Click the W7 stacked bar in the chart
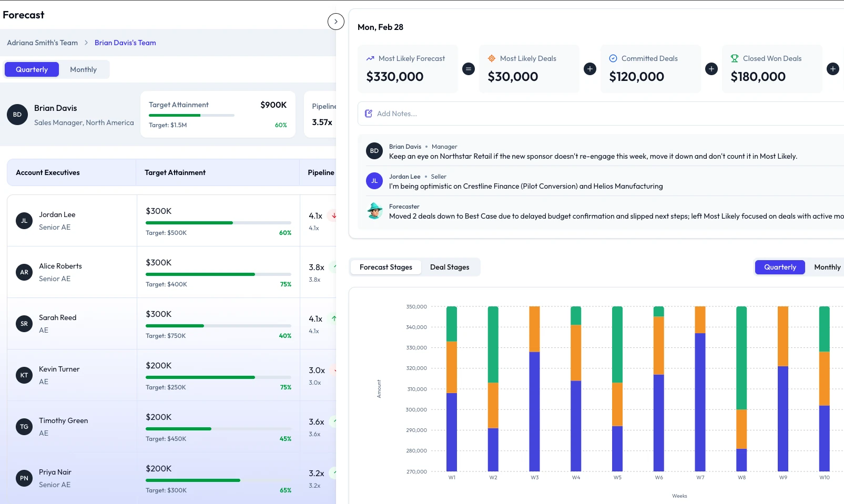The width and height of the screenshot is (844, 504). (700, 388)
